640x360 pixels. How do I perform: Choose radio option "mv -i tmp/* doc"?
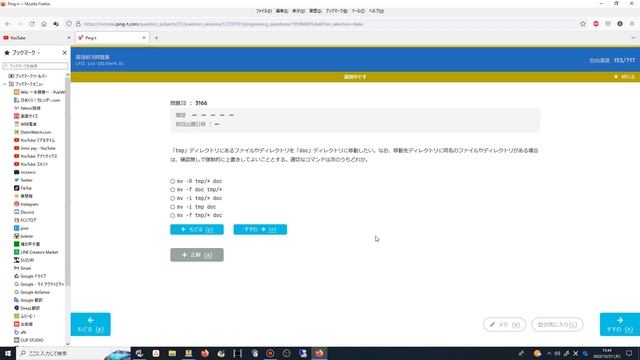click(x=173, y=198)
